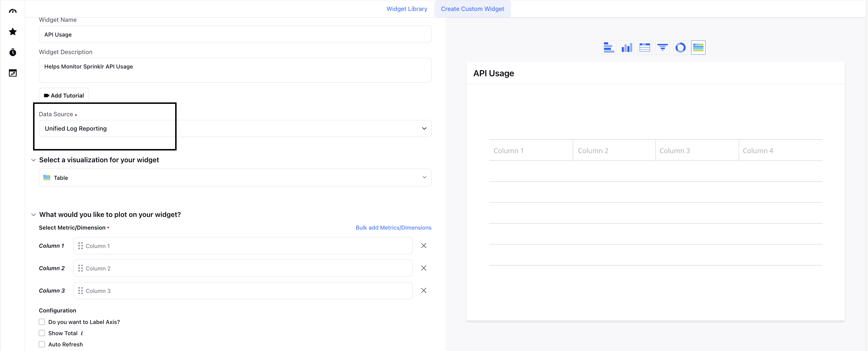Click the Show Total info icon

[x=82, y=333]
